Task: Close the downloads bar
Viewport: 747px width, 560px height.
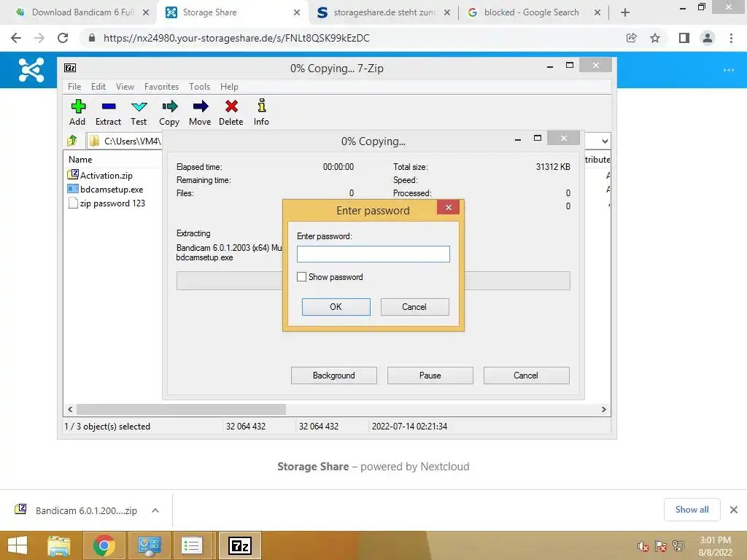Action: [734, 510]
